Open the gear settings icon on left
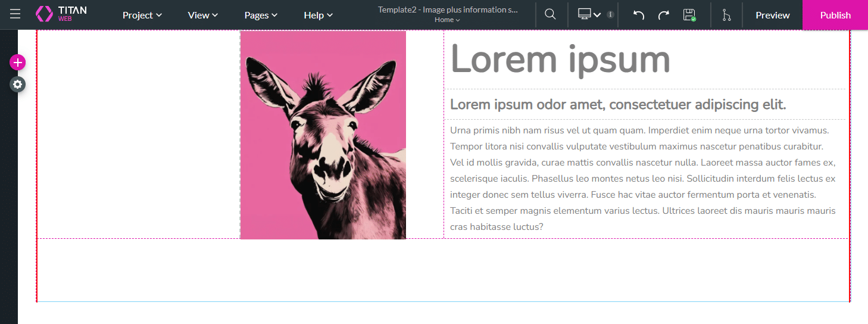This screenshot has width=868, height=324. (x=18, y=85)
